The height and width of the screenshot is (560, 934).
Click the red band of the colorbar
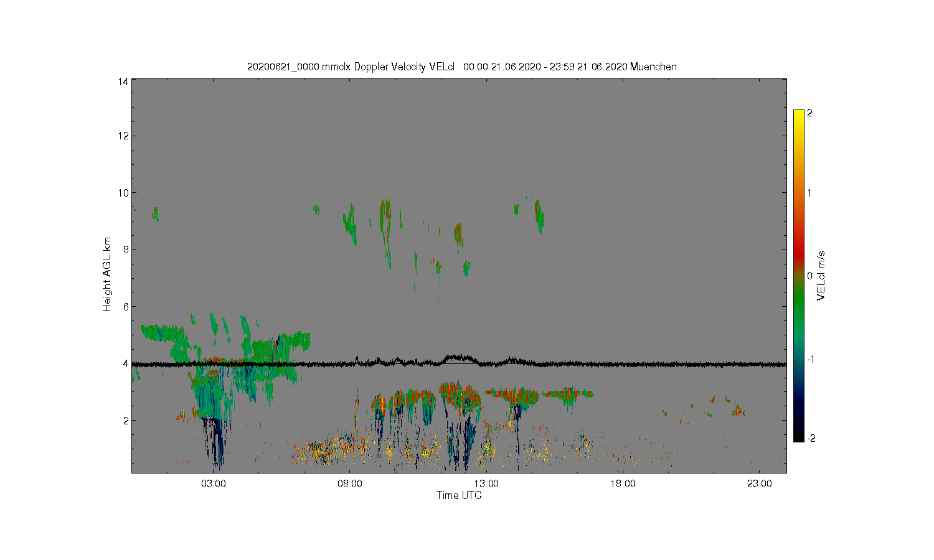798,254
